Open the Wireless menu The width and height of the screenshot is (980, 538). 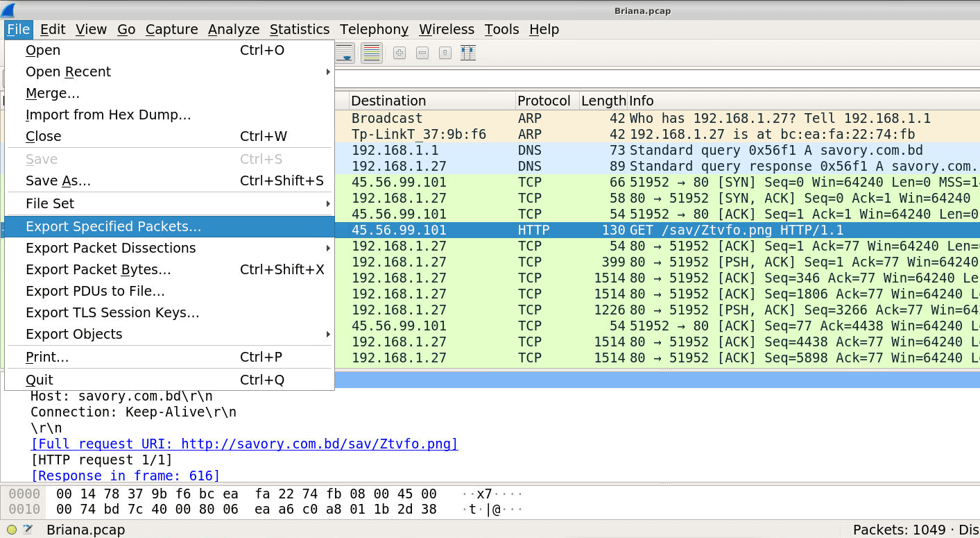[x=447, y=29]
